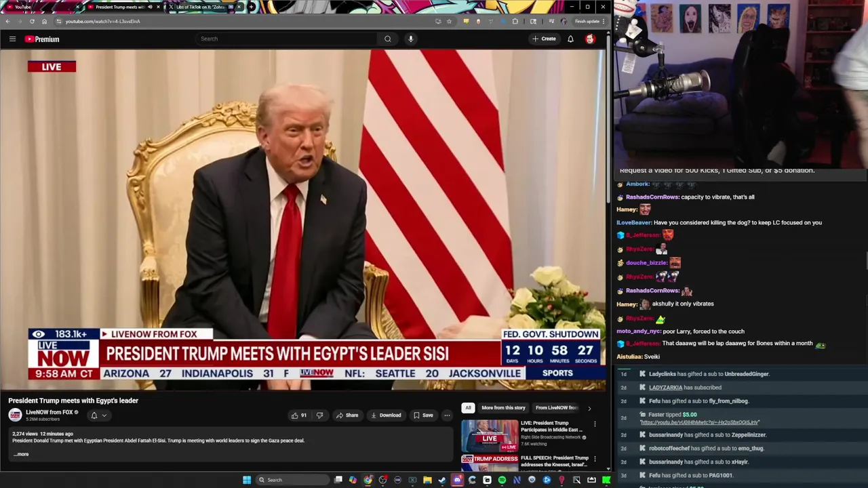Open the tip link from Faster
Screen dimensions: 868x488
coord(699,422)
